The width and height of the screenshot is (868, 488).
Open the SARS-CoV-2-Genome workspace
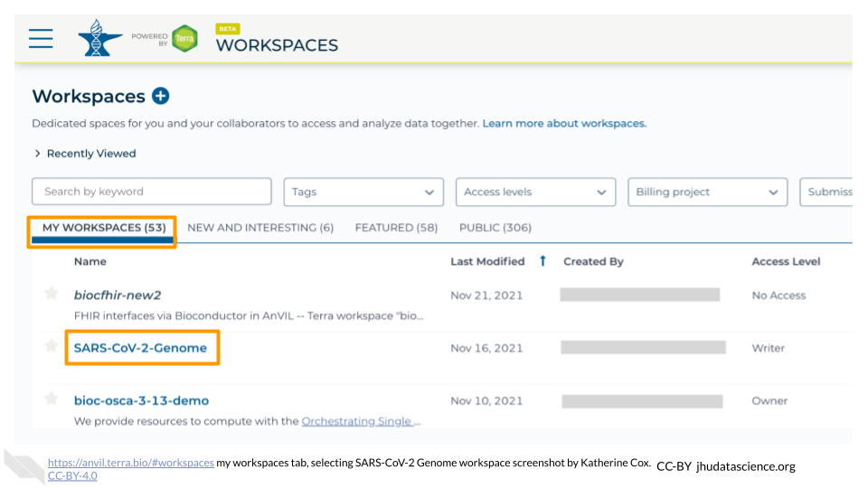141,348
